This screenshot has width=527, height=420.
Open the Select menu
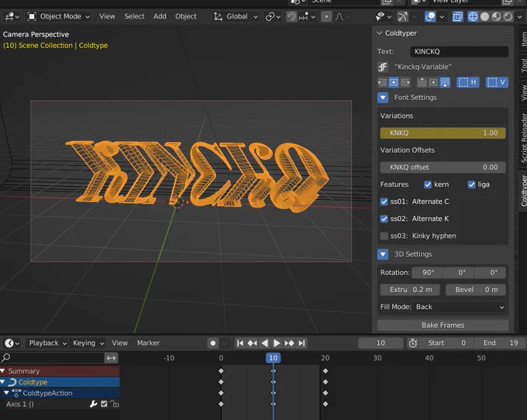pos(134,16)
